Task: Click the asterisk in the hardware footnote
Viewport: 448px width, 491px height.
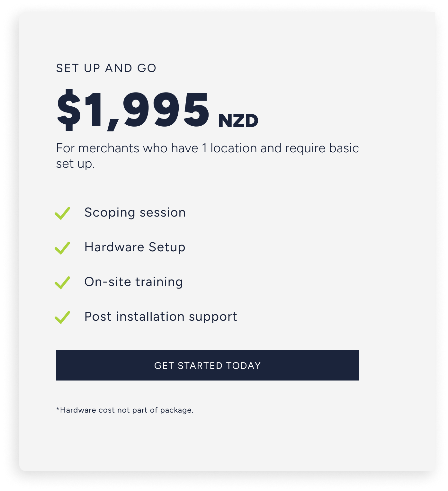Action: pyautogui.click(x=58, y=409)
